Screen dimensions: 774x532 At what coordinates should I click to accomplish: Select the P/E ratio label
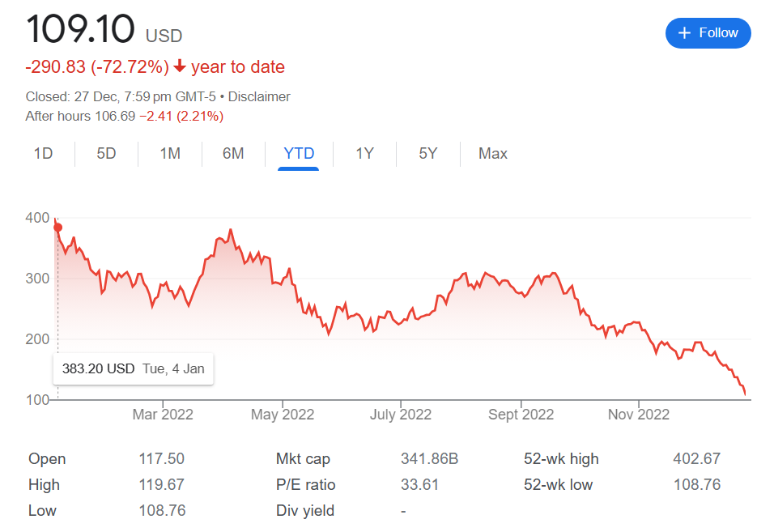(306, 485)
